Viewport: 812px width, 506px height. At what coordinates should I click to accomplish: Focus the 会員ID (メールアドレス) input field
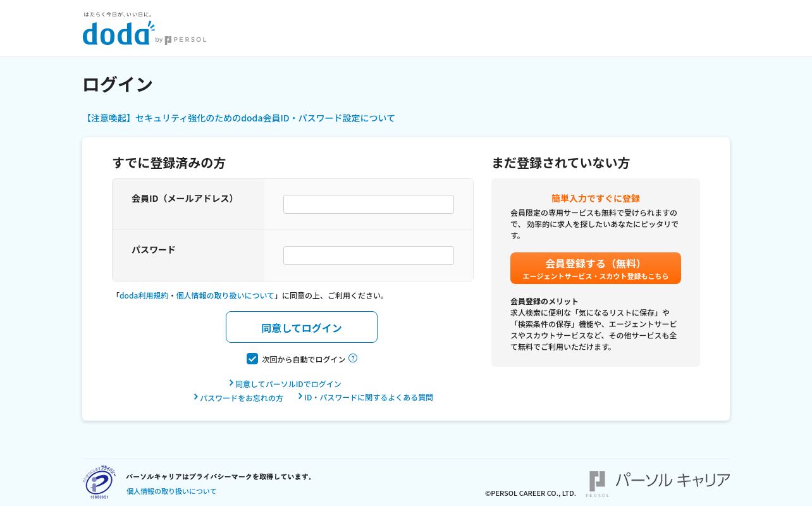pyautogui.click(x=369, y=204)
